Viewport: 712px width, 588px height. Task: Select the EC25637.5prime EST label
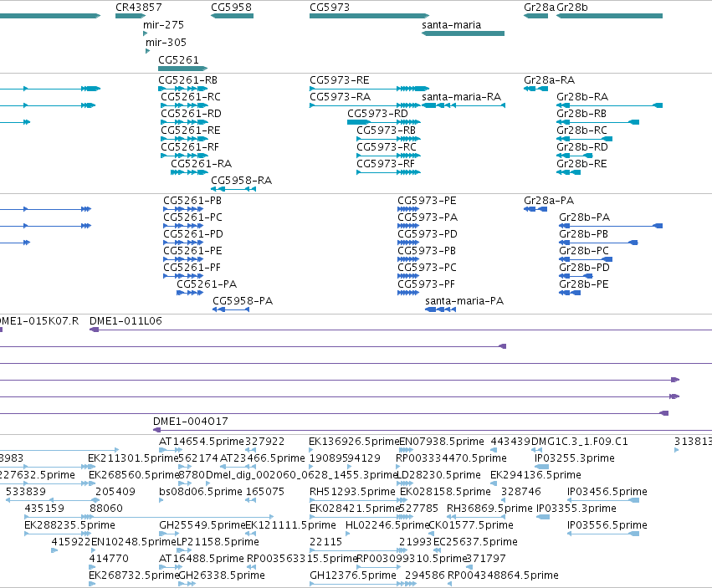[x=475, y=542]
